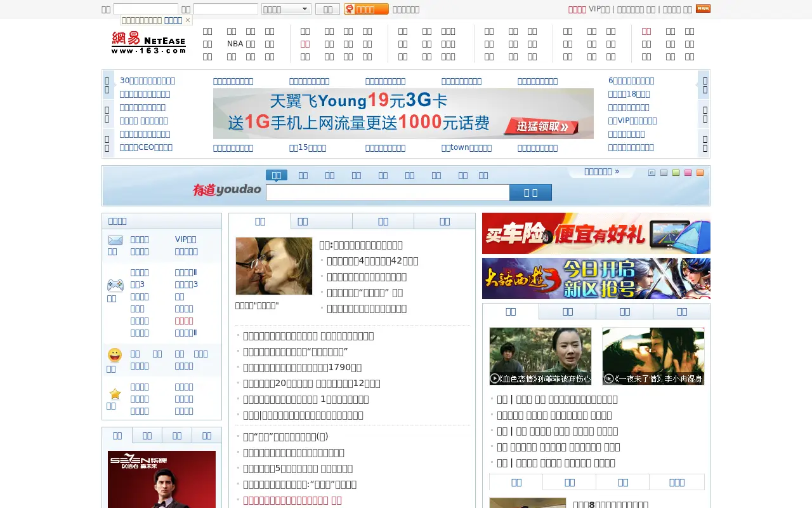
Task: Click the link with arrows right of Youdao tabs
Action: [601, 171]
